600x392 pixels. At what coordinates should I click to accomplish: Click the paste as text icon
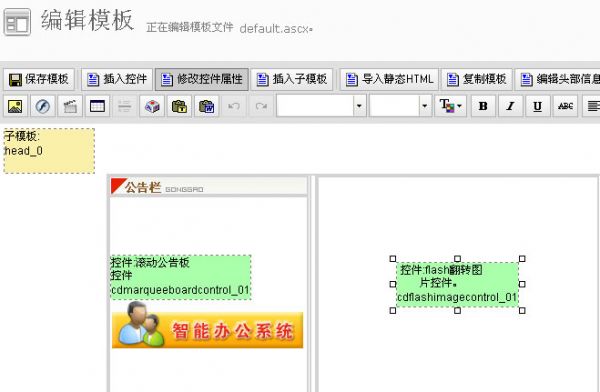179,106
